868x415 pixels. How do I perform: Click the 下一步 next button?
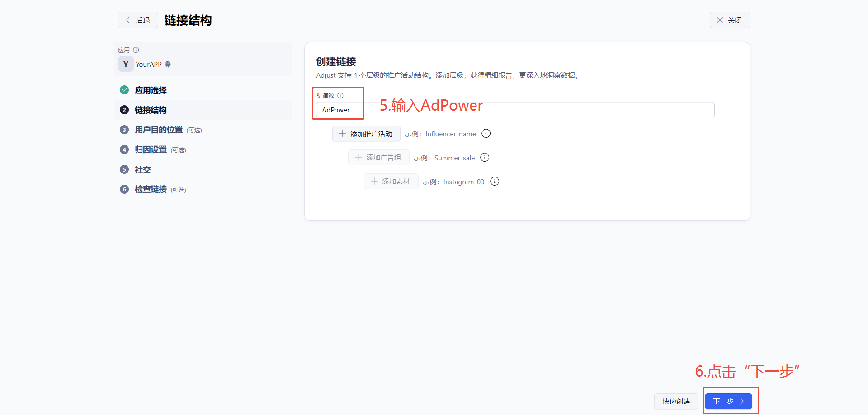[728, 401]
